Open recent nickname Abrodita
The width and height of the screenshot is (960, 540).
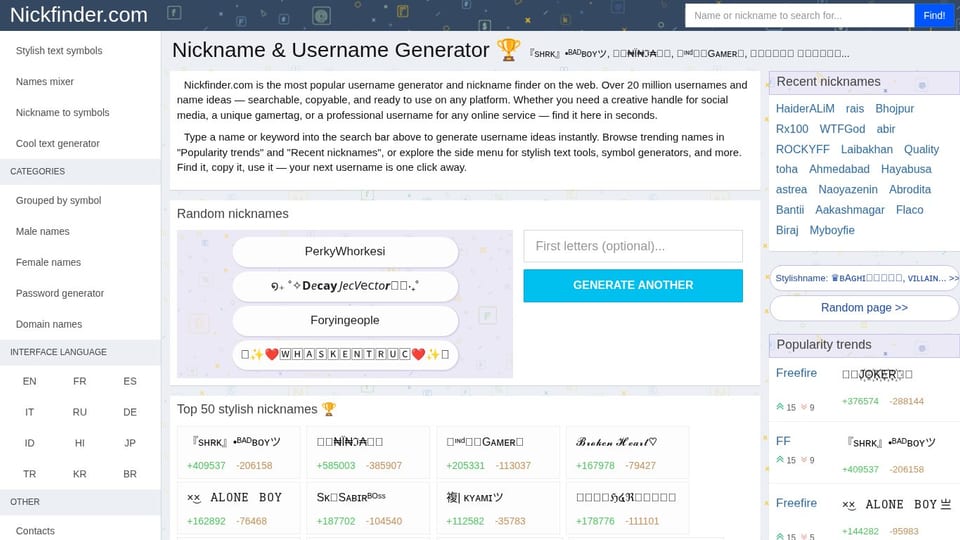[910, 190]
